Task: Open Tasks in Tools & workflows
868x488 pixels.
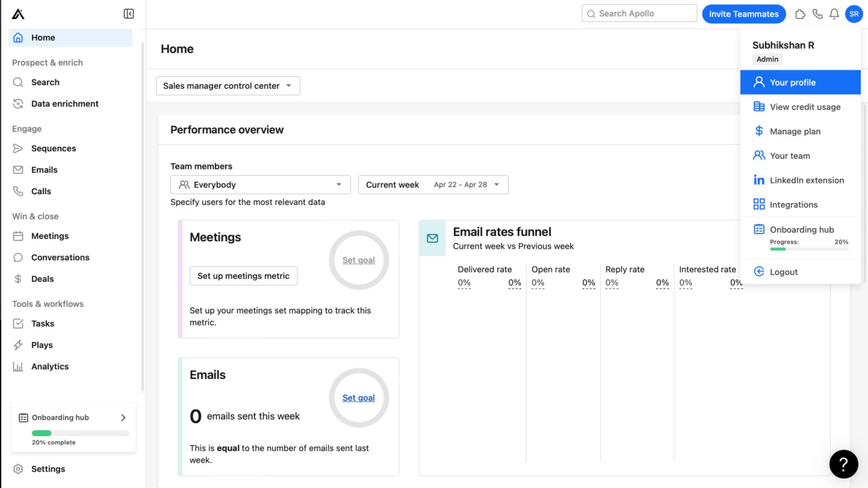Action: click(x=43, y=323)
